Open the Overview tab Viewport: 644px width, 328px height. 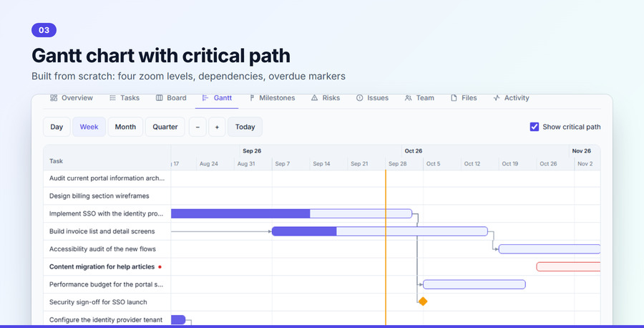(72, 98)
